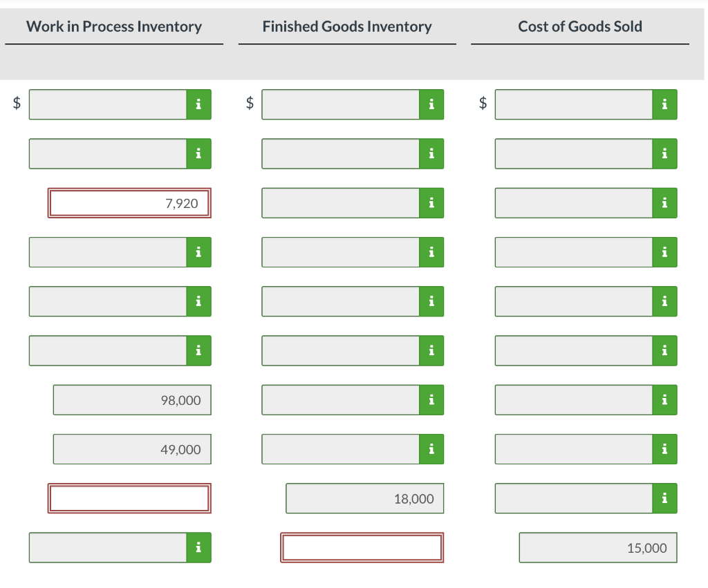Screen dimensions: 708x588
Task: Click the 18,000 Finished Goods value
Action: [x=364, y=497]
